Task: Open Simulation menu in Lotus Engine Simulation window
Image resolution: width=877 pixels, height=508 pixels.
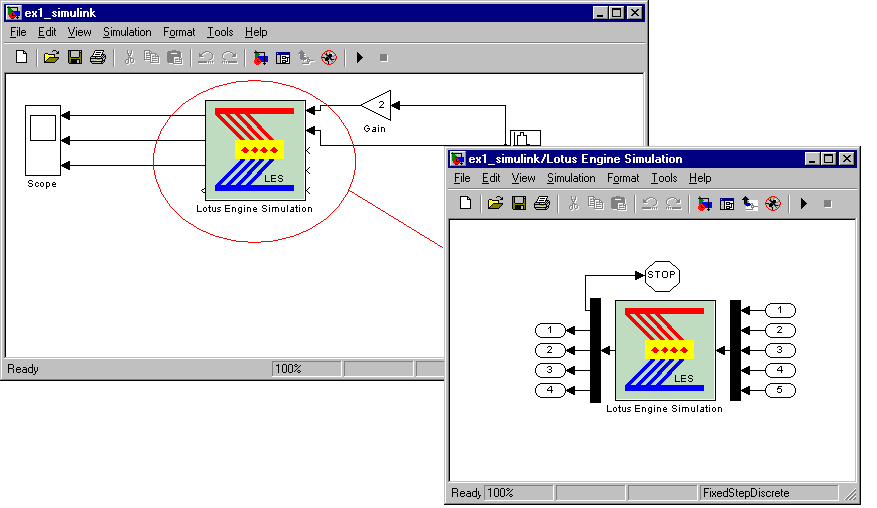Action: [571, 178]
